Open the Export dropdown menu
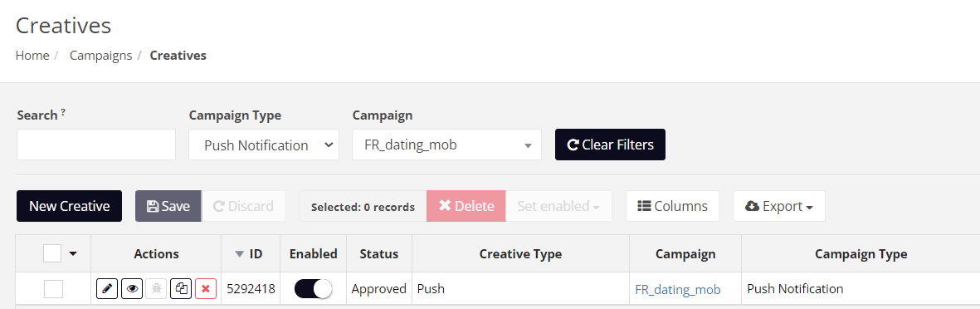Viewport: 980px width, 309px height. [x=778, y=207]
